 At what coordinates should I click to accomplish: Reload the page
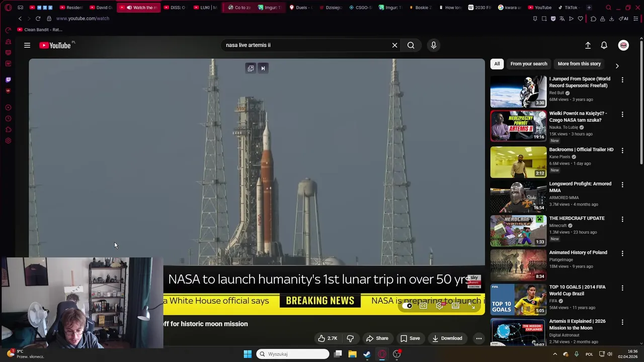coord(38,19)
